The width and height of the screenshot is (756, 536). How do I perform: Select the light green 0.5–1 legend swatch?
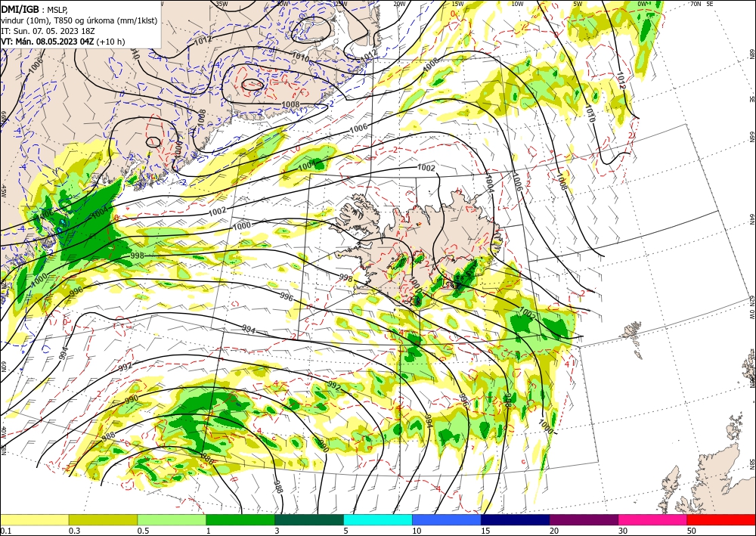click(x=172, y=519)
